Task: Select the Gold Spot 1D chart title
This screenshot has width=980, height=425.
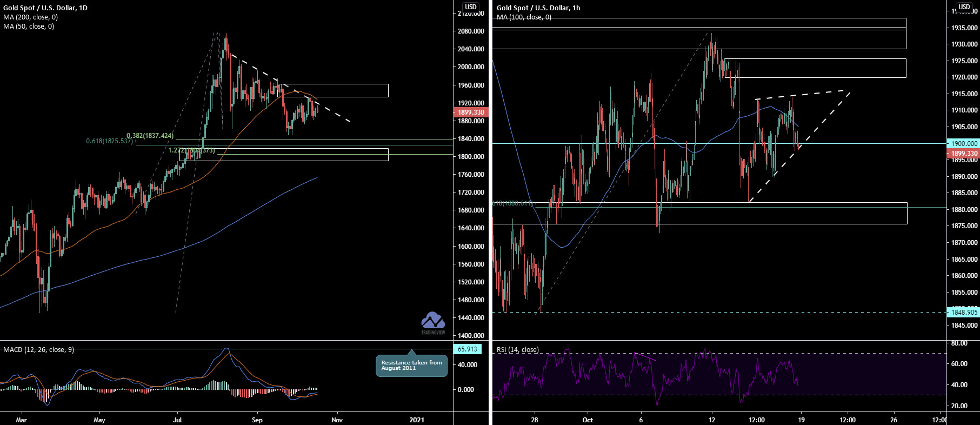Action: coord(45,8)
